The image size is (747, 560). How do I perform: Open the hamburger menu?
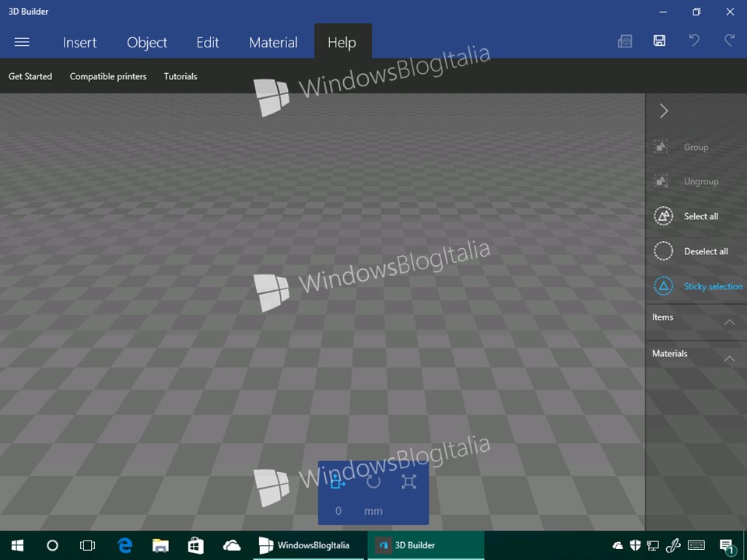22,42
